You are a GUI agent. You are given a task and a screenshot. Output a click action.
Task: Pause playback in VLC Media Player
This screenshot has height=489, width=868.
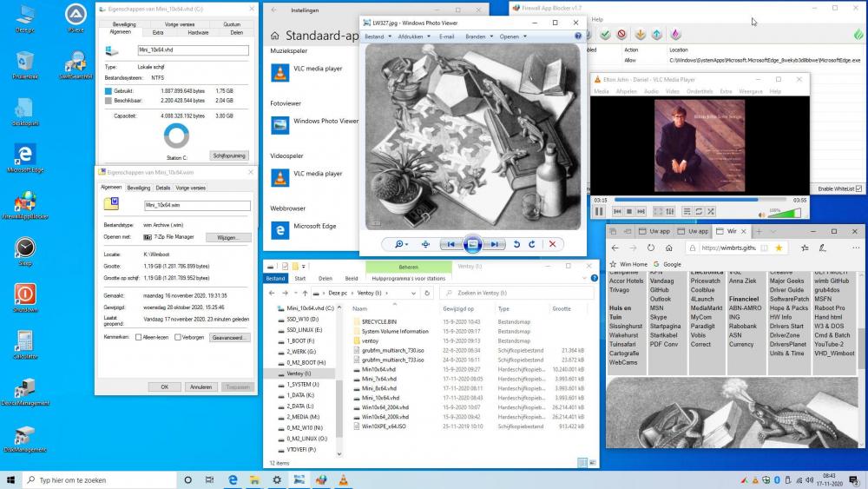coord(599,211)
